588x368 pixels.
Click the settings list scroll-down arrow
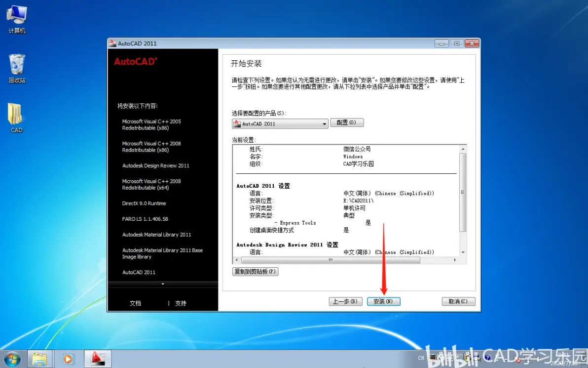[463, 252]
